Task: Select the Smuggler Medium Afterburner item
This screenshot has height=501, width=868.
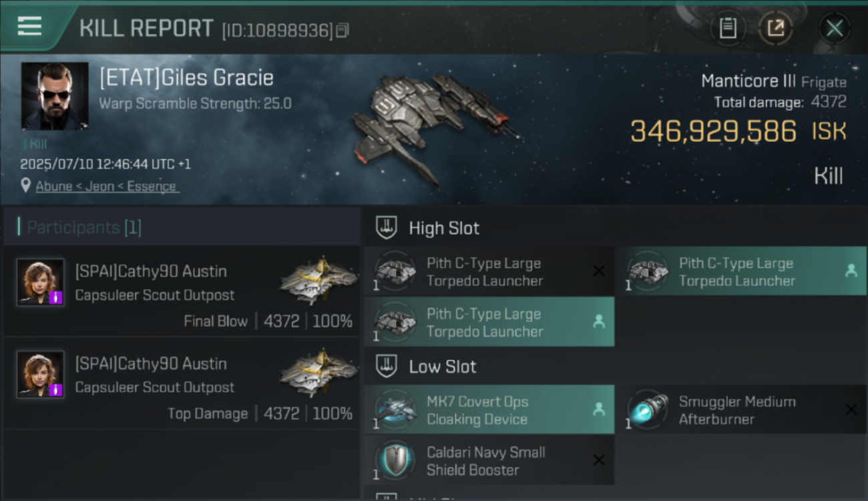Action: (x=740, y=410)
